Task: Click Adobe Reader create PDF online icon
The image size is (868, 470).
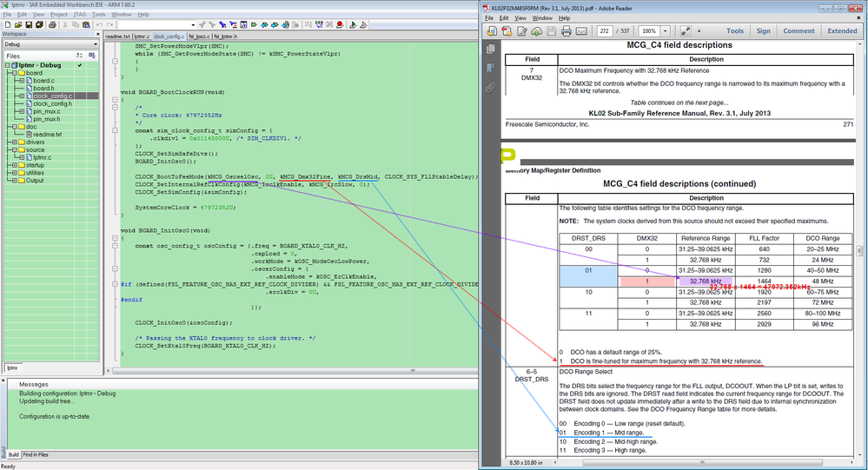Action: (x=492, y=31)
